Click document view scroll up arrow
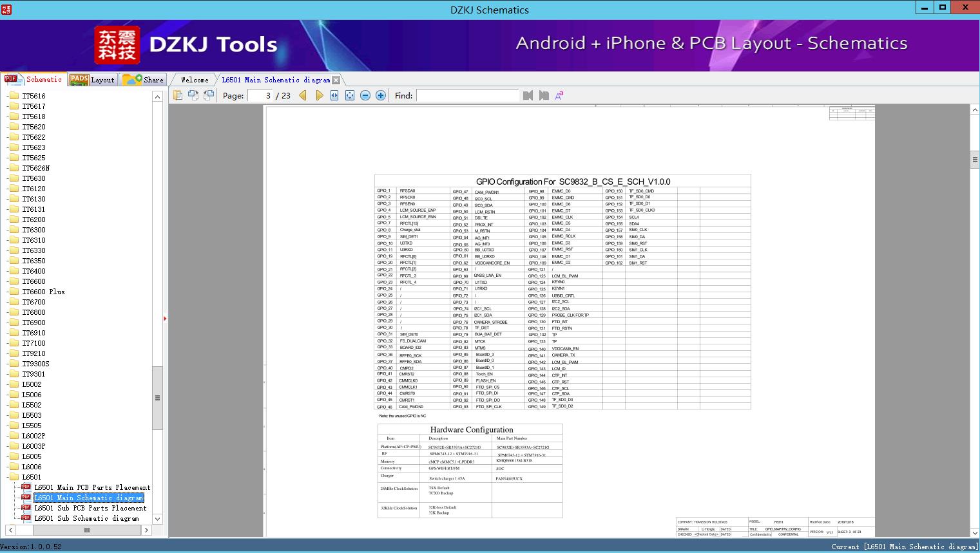The height and width of the screenshot is (553, 980). (975, 110)
